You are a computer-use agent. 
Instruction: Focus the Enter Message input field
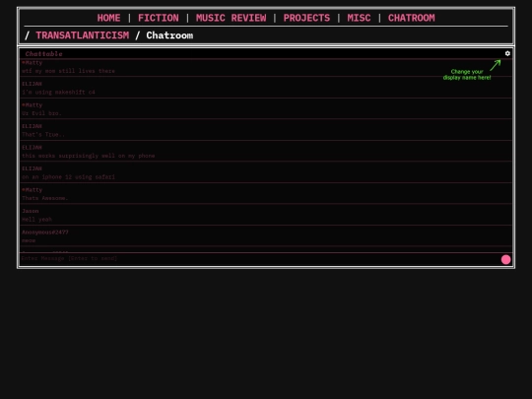pyautogui.click(x=259, y=258)
